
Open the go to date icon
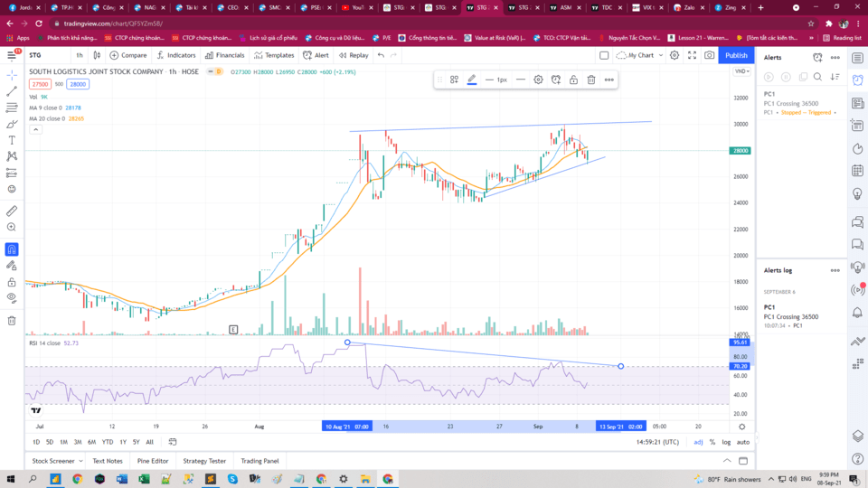click(x=173, y=442)
